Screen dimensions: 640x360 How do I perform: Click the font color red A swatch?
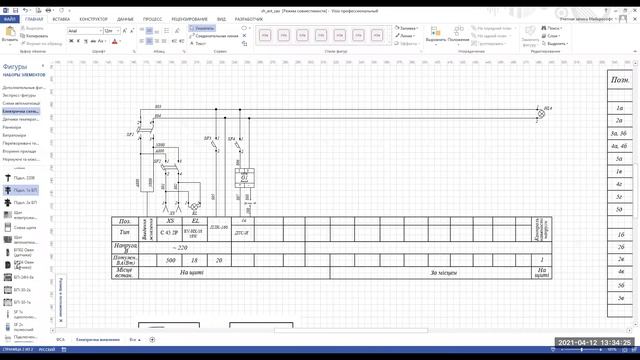tap(115, 41)
